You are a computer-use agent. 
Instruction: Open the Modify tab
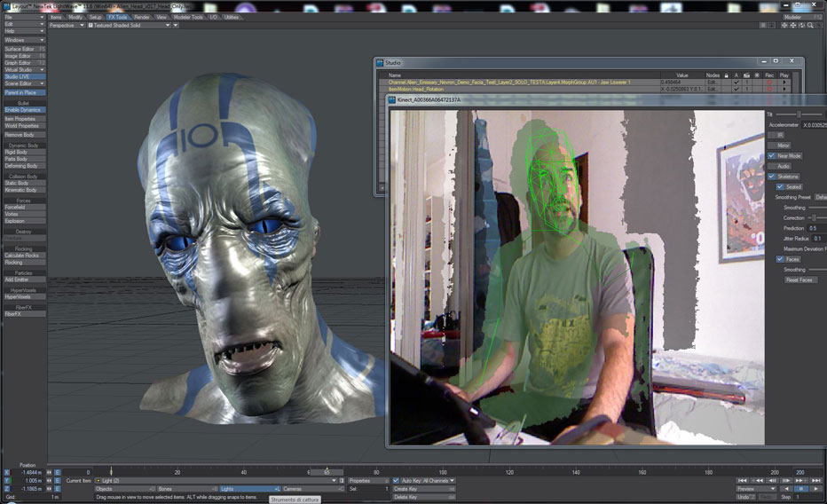[x=75, y=18]
